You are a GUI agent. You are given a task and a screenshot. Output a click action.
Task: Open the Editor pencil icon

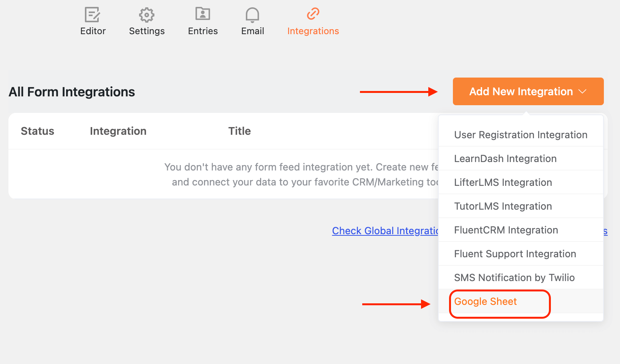(x=93, y=15)
